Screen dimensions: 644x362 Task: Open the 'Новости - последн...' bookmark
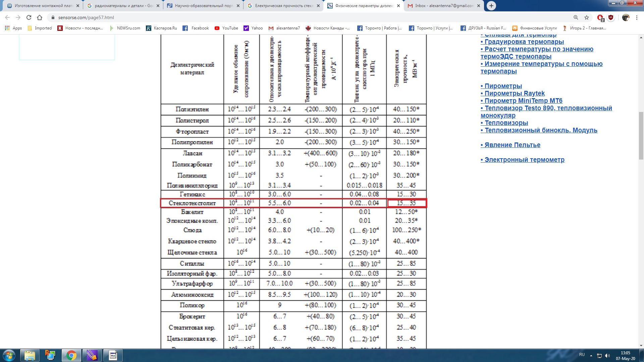click(x=80, y=28)
